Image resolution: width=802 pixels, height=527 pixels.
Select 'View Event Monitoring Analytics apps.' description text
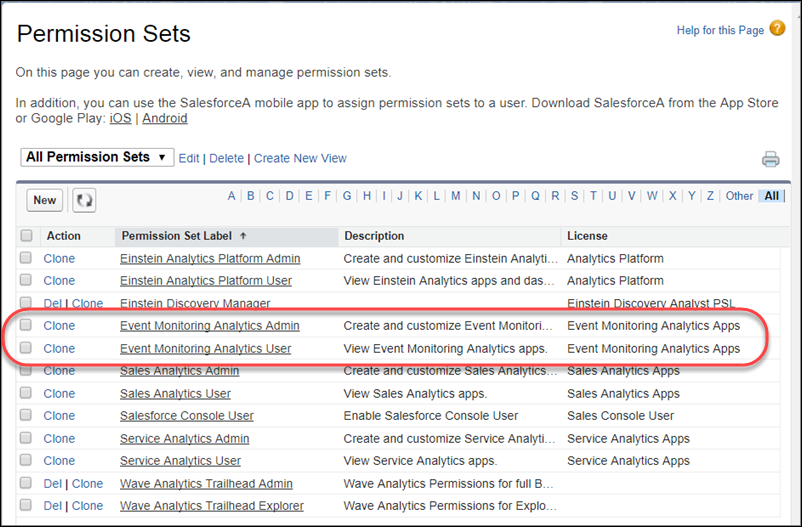[445, 348]
